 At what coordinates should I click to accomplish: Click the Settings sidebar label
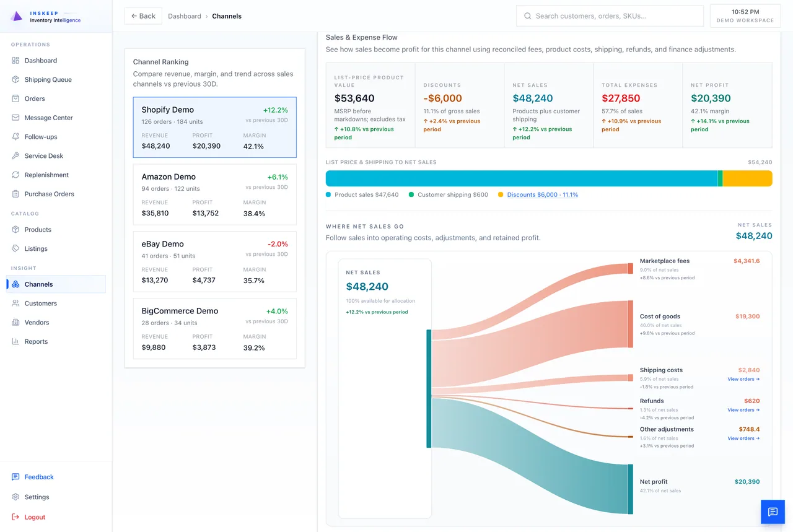coord(37,497)
